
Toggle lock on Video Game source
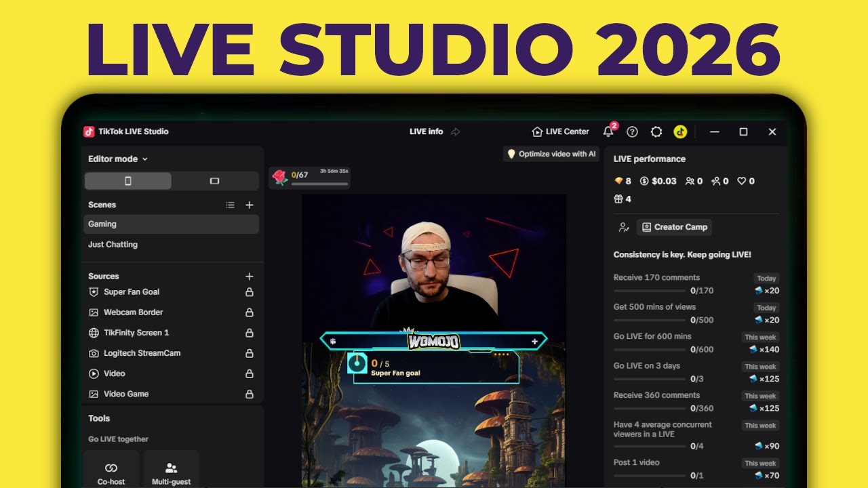(x=249, y=394)
